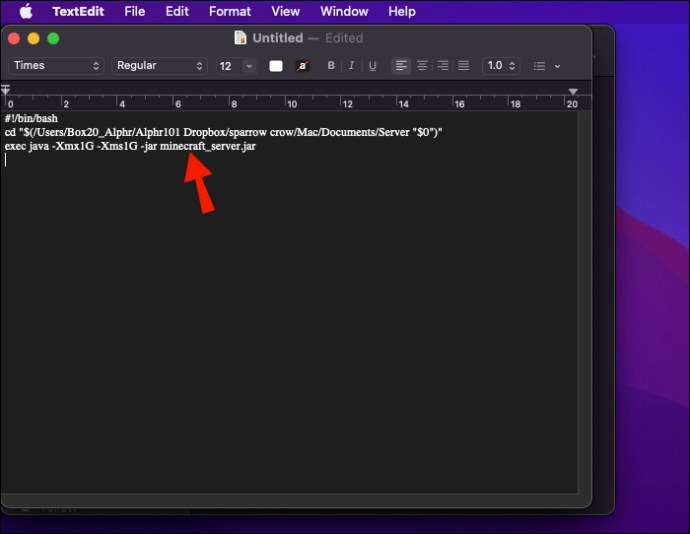Open the Format menu
Image resolution: width=690 pixels, height=534 pixels.
pos(230,12)
